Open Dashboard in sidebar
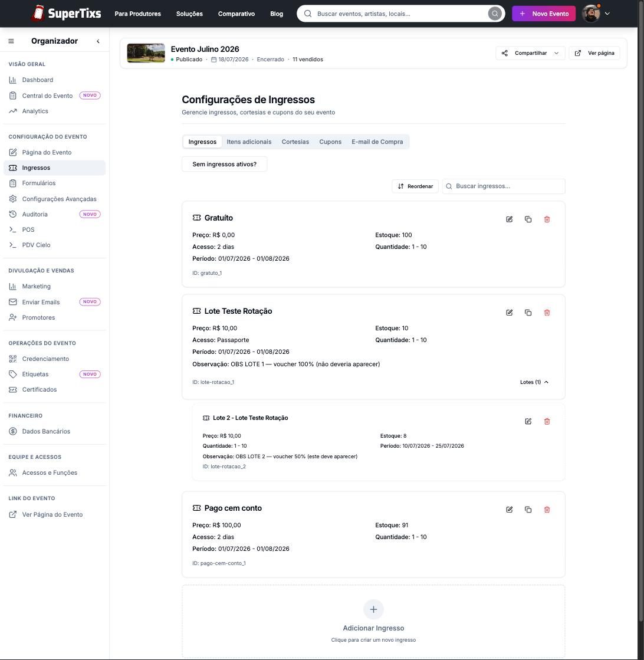 pos(54,80)
